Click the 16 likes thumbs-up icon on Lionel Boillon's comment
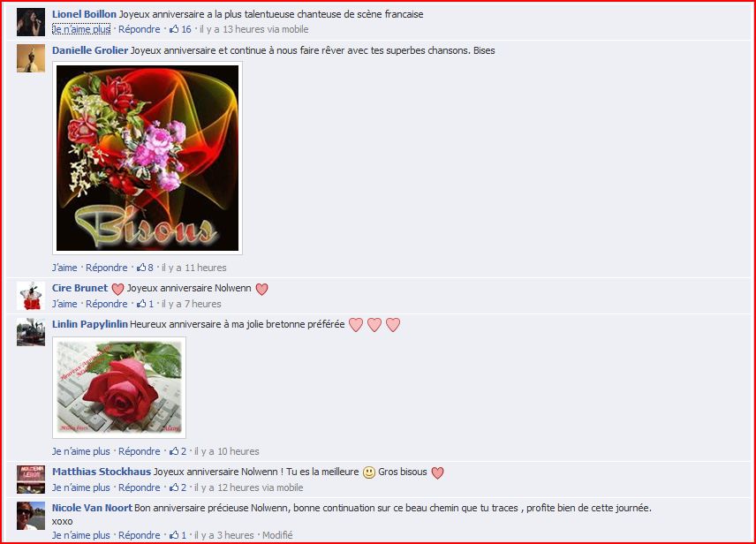The width and height of the screenshot is (756, 544). coord(174,29)
